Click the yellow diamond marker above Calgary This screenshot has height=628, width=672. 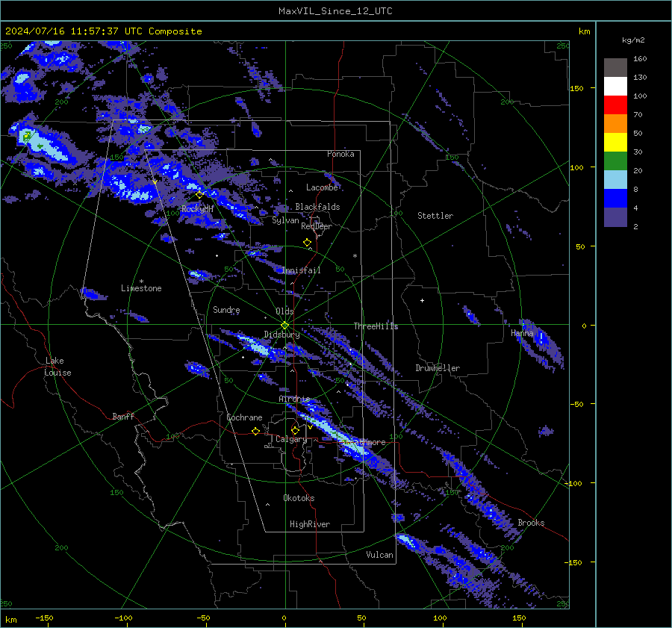pos(295,430)
